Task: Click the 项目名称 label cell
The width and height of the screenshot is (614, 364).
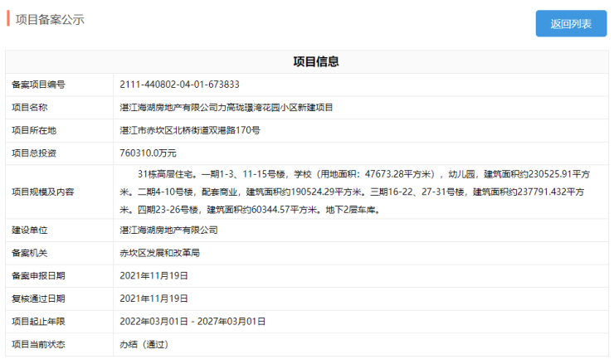Action: click(x=59, y=108)
